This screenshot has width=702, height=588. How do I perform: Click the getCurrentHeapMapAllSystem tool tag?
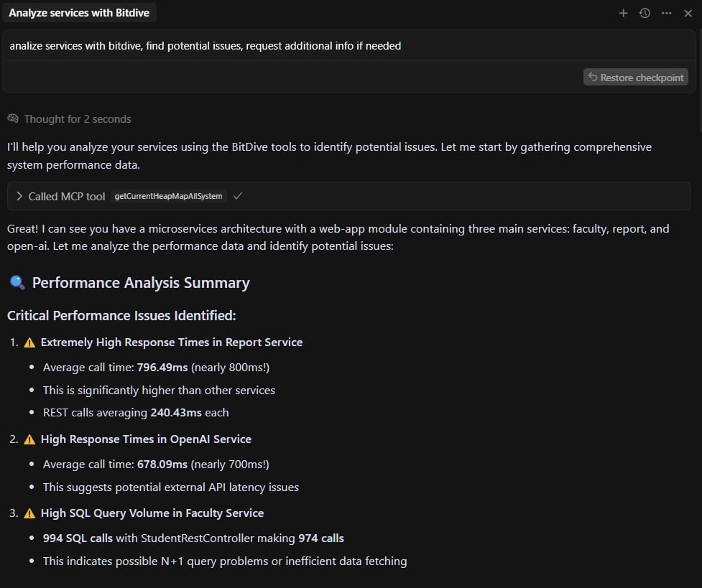tap(168, 196)
